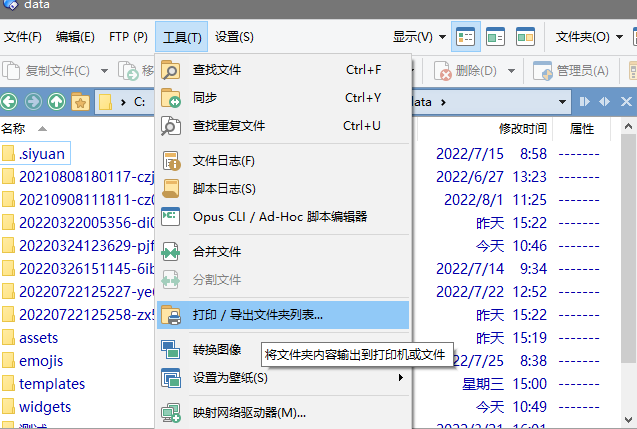
Task: Open the FTP (P) menu
Action: tap(128, 37)
